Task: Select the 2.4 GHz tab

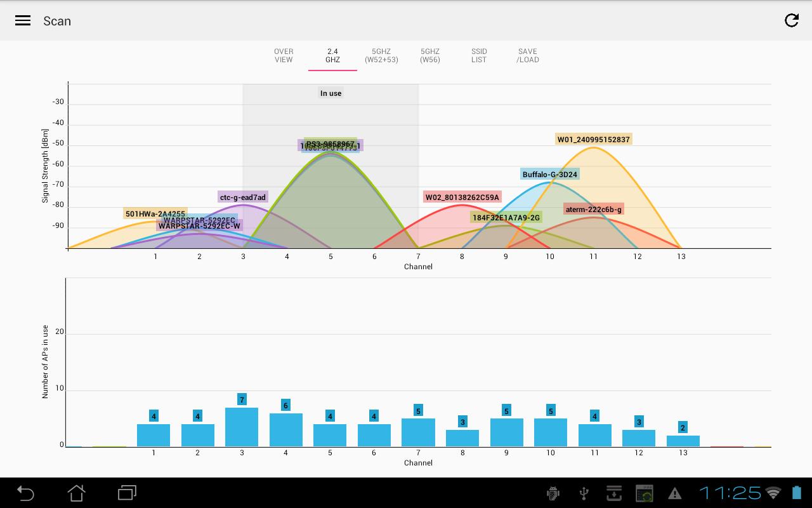Action: click(332, 56)
